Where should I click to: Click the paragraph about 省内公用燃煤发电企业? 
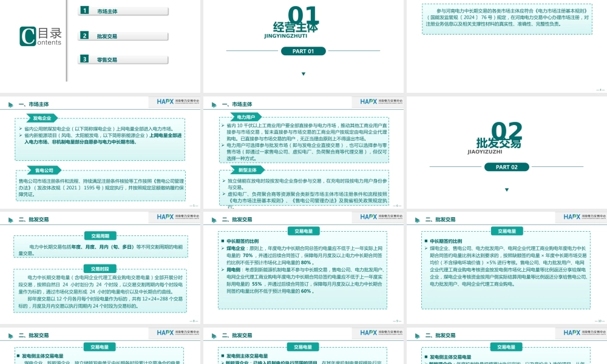pyautogui.click(x=99, y=129)
